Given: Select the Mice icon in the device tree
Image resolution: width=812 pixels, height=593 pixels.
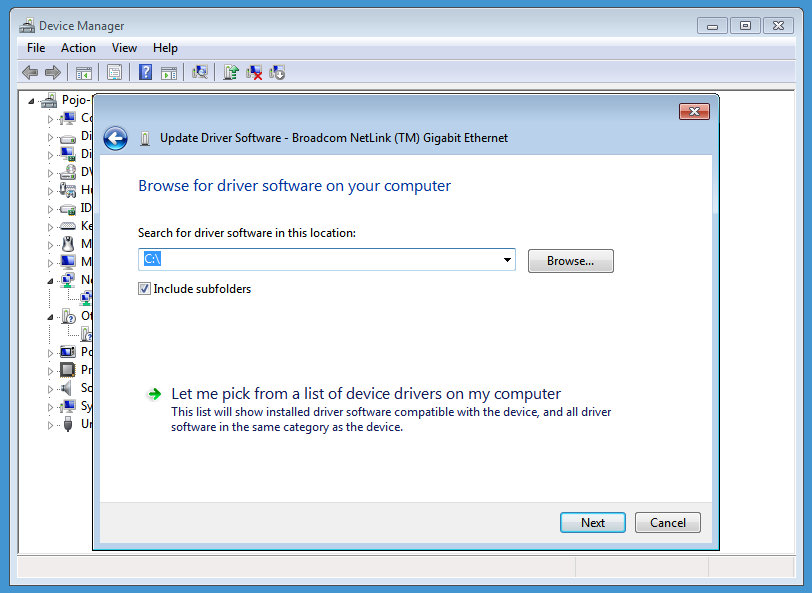Looking at the screenshot, I should coord(68,244).
